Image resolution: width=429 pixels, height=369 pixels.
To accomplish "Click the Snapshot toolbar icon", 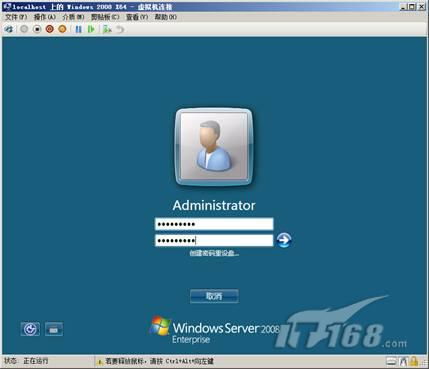I will [x=107, y=29].
